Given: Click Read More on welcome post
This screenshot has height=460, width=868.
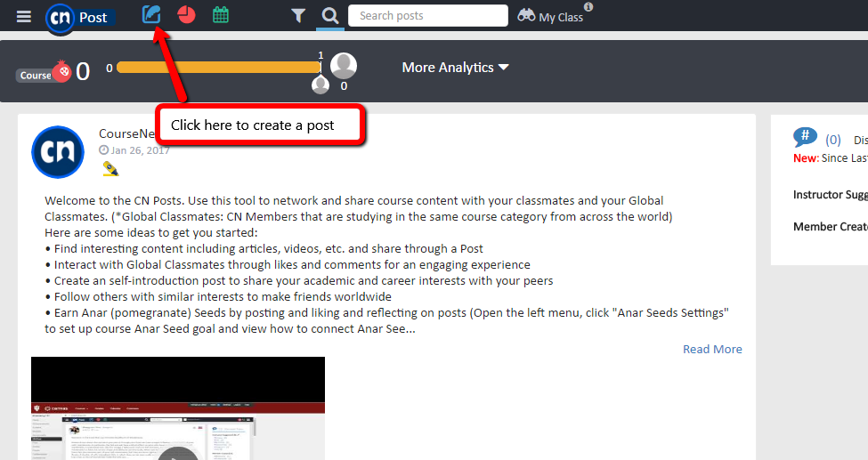Looking at the screenshot, I should (712, 350).
